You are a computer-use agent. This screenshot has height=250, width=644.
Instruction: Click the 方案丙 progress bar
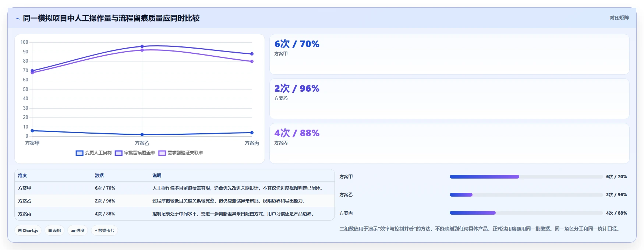pyautogui.click(x=526, y=213)
